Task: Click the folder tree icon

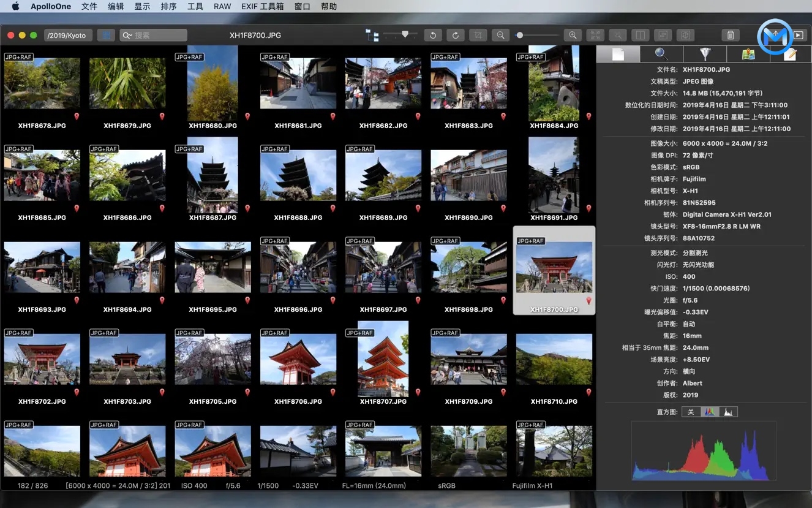Action: pos(372,36)
